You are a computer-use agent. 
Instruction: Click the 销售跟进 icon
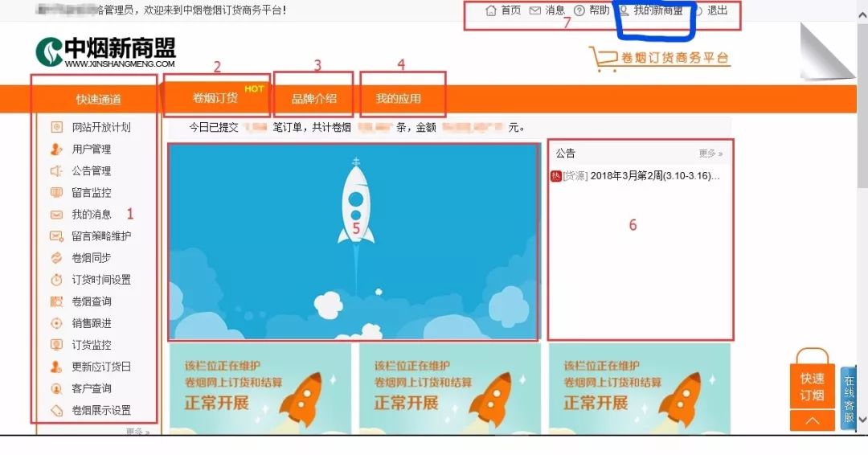tap(56, 323)
